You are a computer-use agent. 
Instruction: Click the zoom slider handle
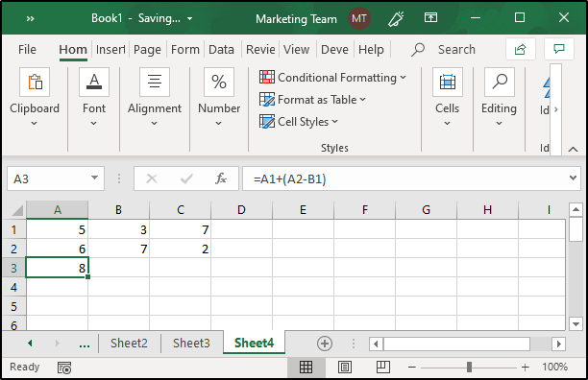(x=469, y=368)
